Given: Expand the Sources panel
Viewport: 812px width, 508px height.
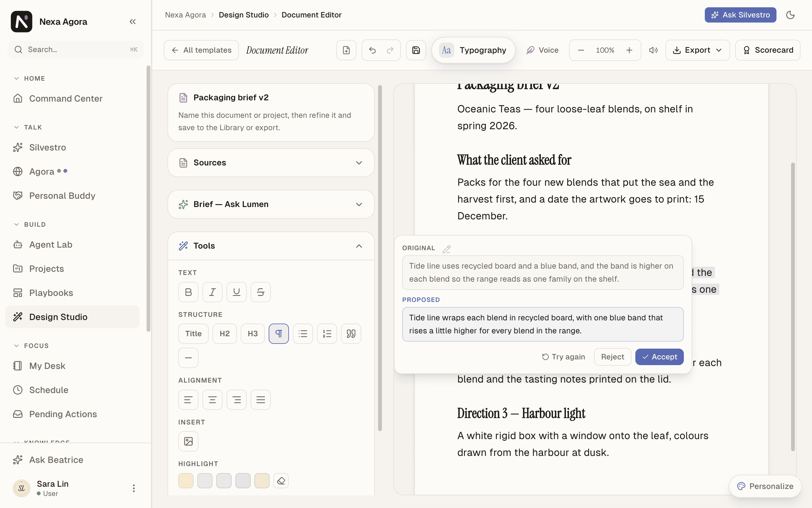Looking at the screenshot, I should tap(271, 163).
